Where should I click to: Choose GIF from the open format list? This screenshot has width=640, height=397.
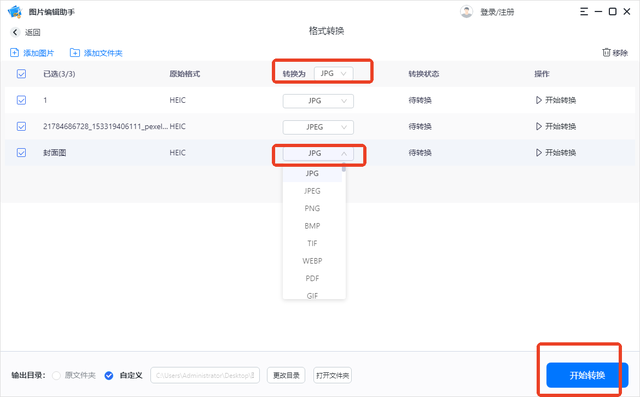312,295
